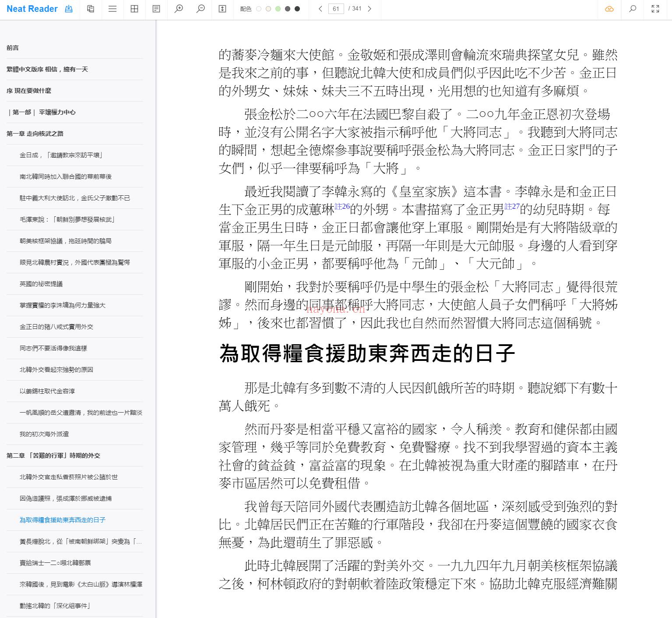The height and width of the screenshot is (618, 672).
Task: Enter fullscreen reading mode
Action: pos(655,9)
